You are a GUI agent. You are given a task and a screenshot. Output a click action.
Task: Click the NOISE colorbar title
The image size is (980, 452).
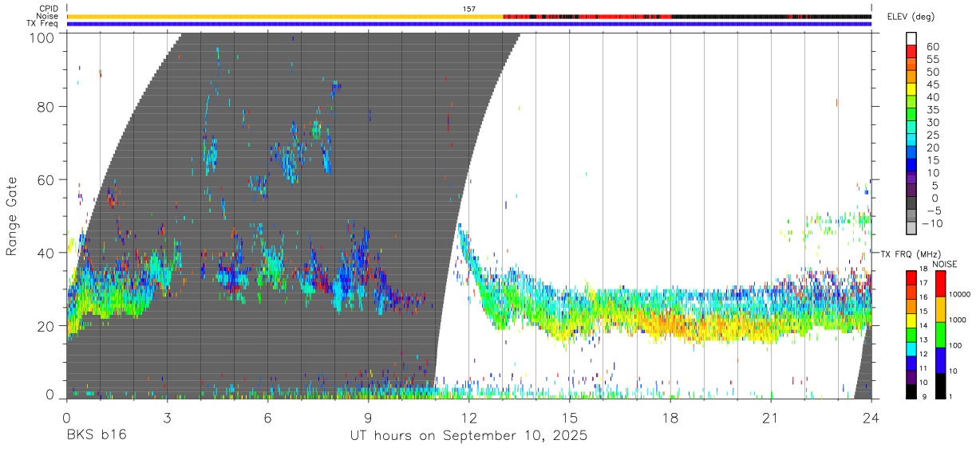click(944, 264)
